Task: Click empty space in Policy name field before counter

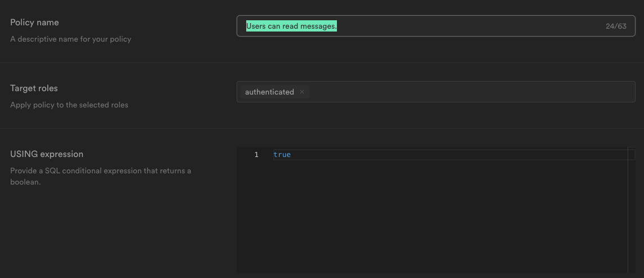Action: [470, 26]
